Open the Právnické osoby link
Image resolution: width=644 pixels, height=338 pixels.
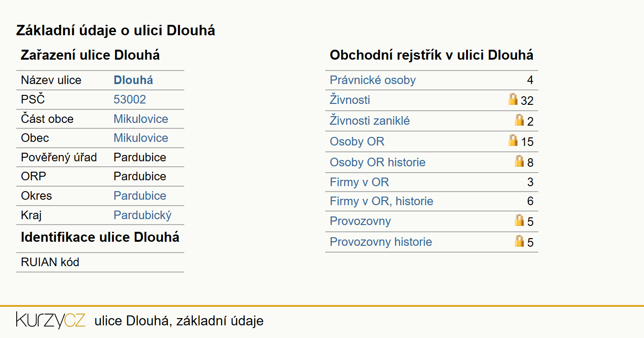click(373, 80)
